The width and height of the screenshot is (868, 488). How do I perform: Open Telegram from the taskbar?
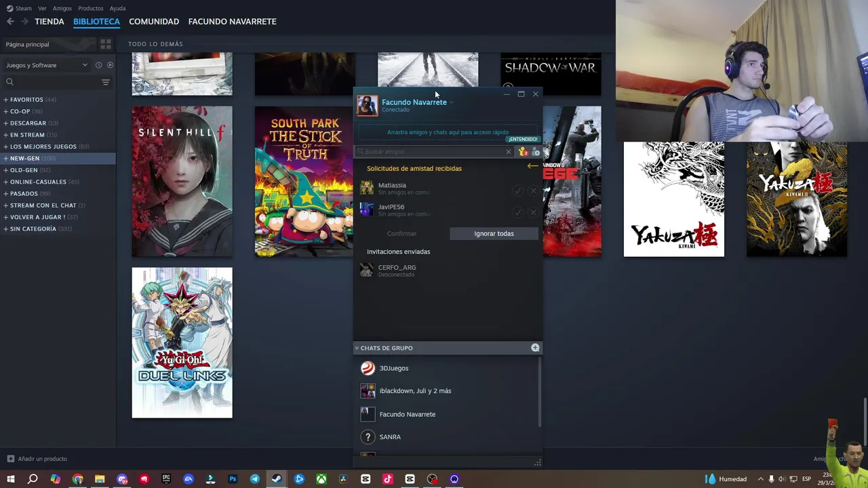pos(255,479)
